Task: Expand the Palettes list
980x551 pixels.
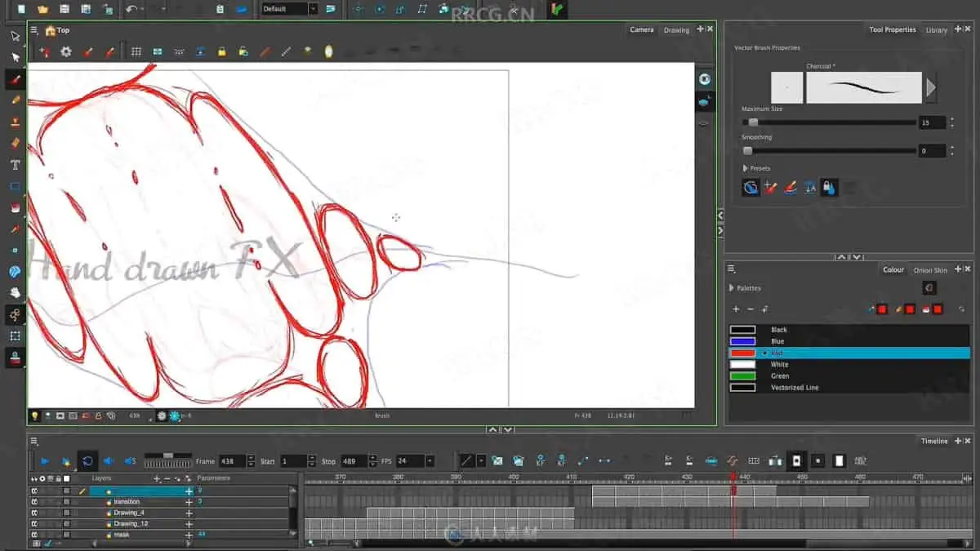Action: pos(731,288)
